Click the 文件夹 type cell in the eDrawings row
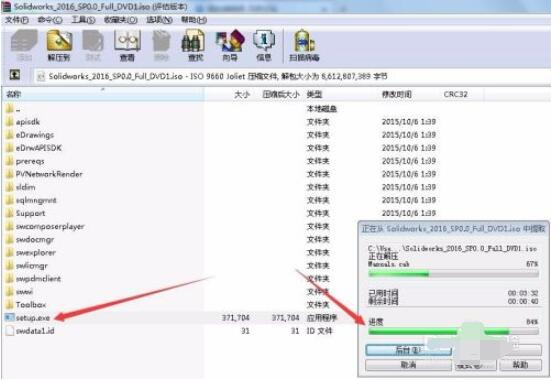 tap(318, 135)
